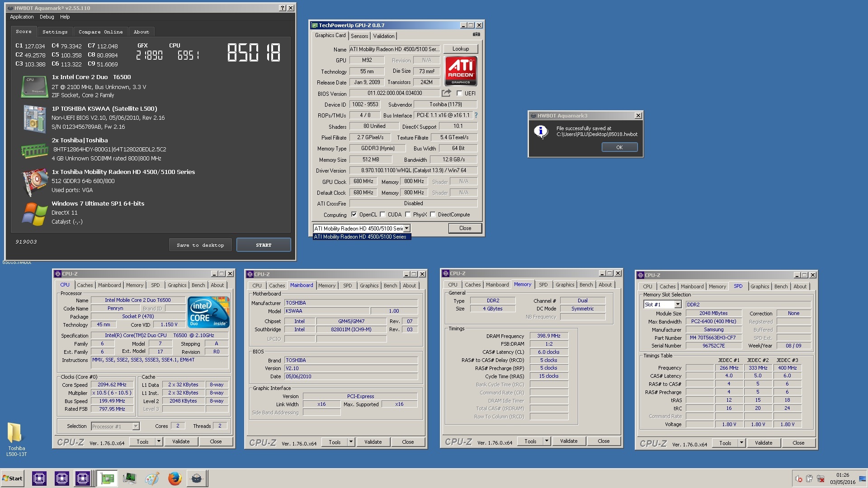Image resolution: width=868 pixels, height=488 pixels.
Task: Open Firefox from the taskbar
Action: 175,478
